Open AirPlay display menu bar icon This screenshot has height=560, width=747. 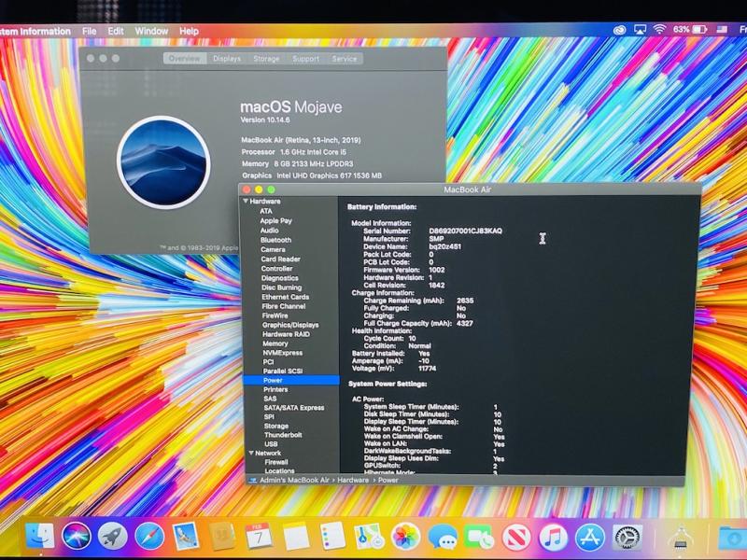[640, 30]
